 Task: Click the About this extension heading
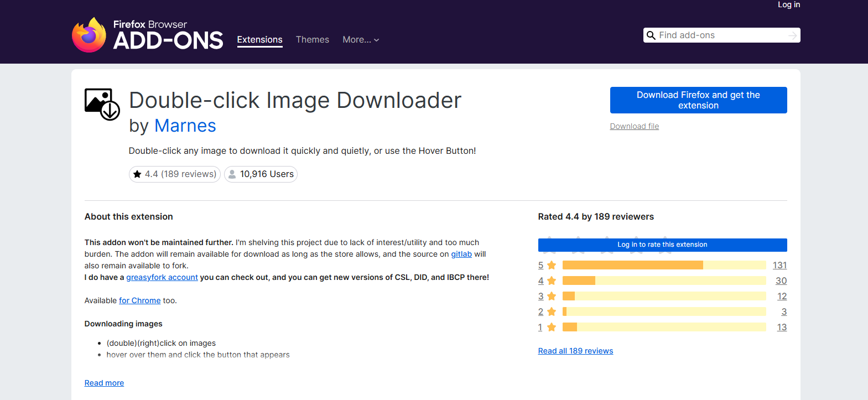click(129, 217)
